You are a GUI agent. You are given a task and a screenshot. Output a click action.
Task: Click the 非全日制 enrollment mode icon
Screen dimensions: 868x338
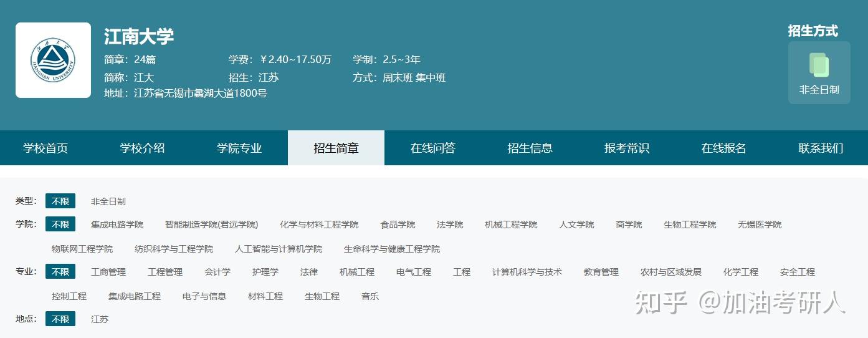coord(819,72)
